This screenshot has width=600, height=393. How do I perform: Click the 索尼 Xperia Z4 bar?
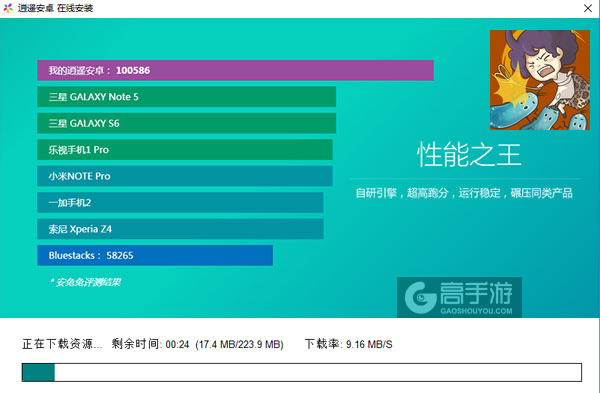coord(180,229)
